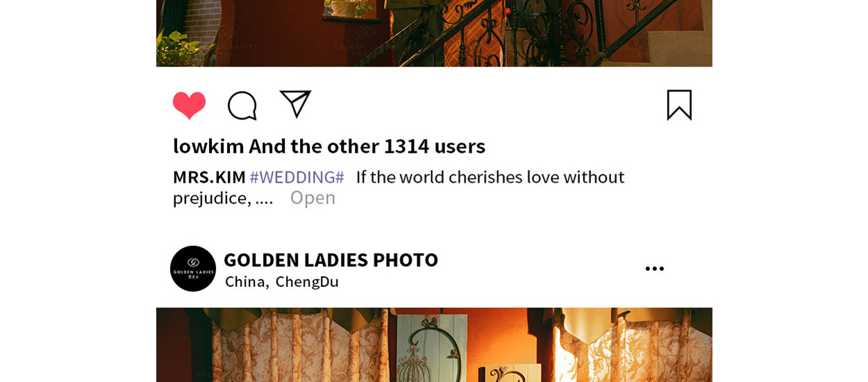Tap Golden Ladies round avatar logo

pyautogui.click(x=193, y=269)
